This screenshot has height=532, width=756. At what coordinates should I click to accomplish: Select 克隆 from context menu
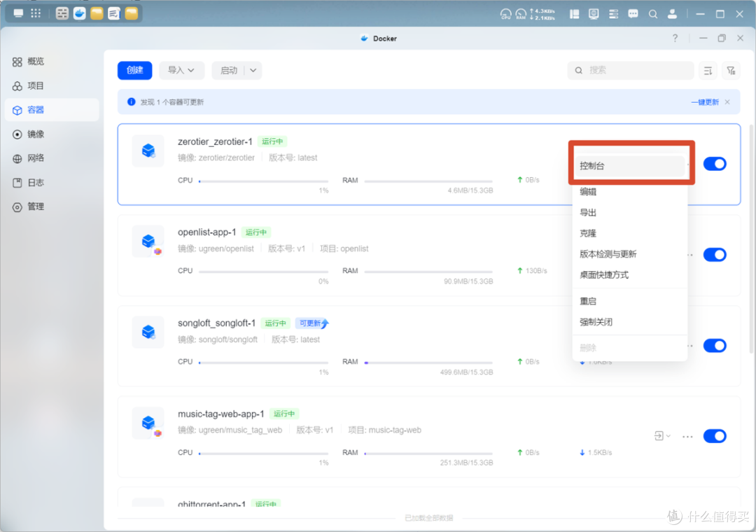pyautogui.click(x=630, y=233)
